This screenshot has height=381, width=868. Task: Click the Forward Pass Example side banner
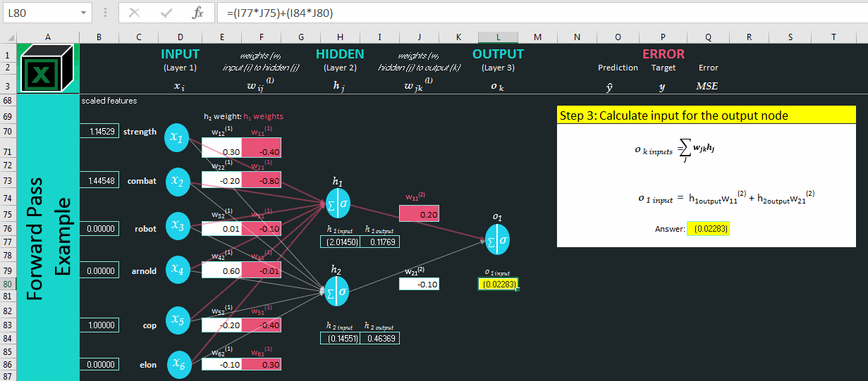tap(48, 237)
